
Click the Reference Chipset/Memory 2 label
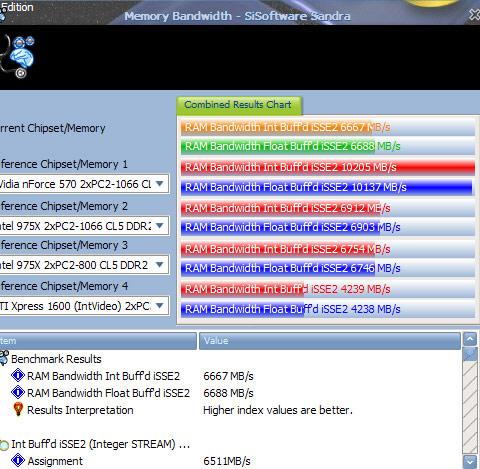point(64,206)
